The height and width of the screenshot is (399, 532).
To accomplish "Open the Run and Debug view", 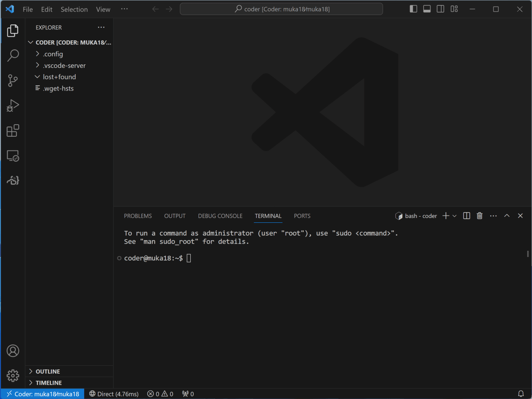I will point(13,105).
